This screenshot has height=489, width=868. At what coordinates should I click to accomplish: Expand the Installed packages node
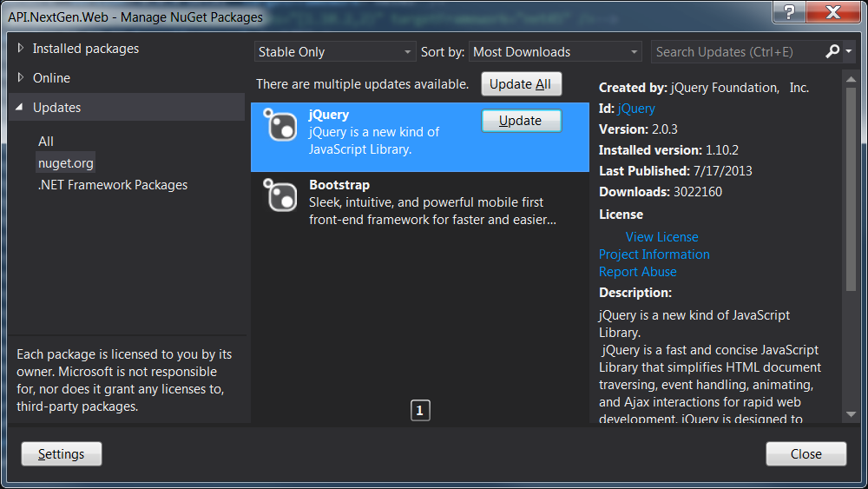[x=21, y=48]
